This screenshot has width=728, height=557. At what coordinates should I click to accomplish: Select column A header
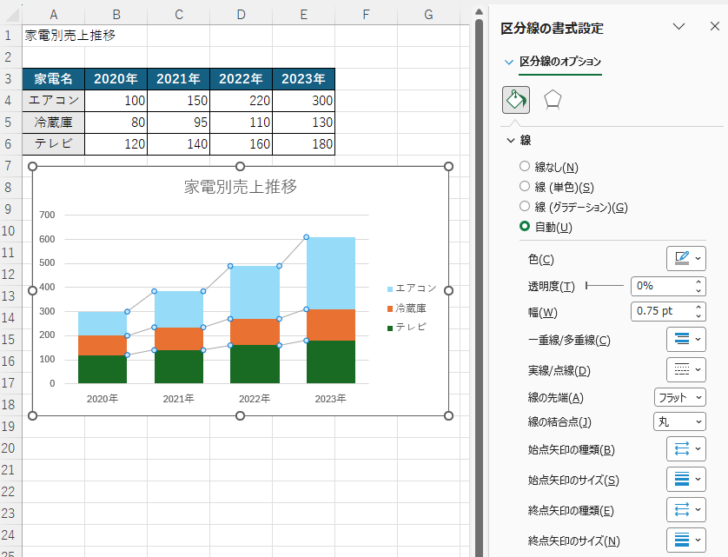click(53, 15)
